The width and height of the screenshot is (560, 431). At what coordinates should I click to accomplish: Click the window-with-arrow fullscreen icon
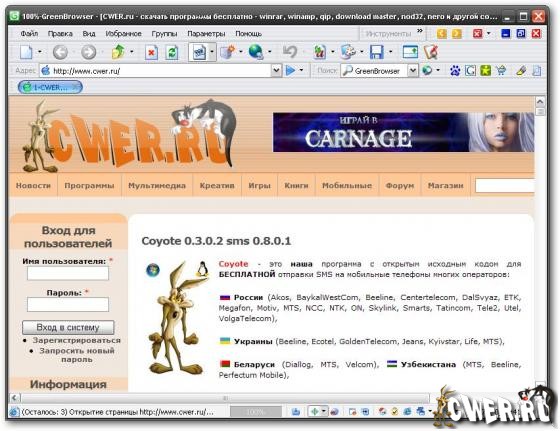[410, 52]
